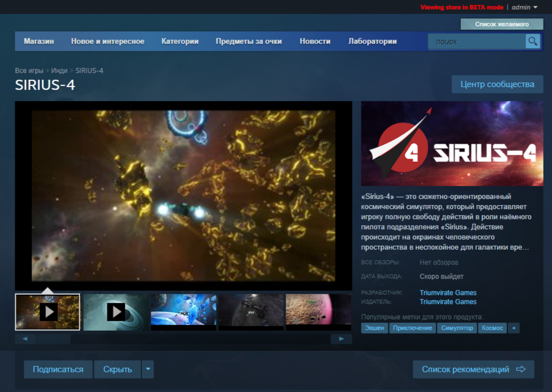
Task: Open publisher link Triumvirate Games
Action: [x=448, y=302]
